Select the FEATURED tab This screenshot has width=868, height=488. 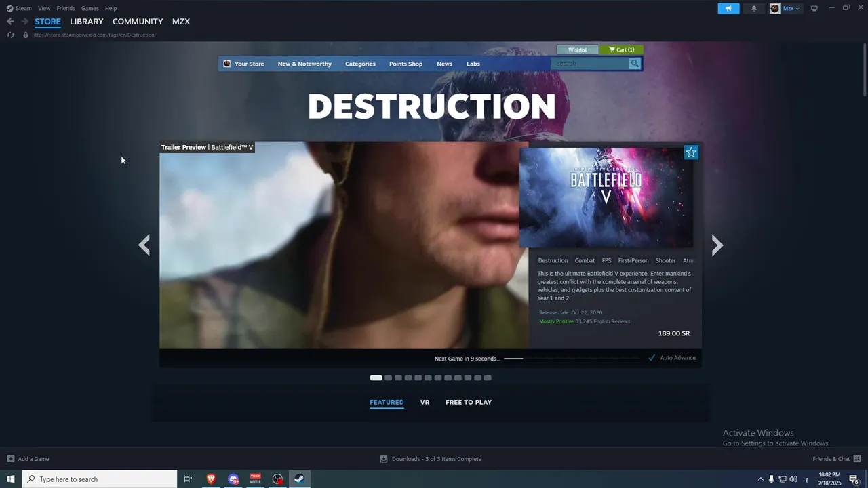(x=387, y=402)
